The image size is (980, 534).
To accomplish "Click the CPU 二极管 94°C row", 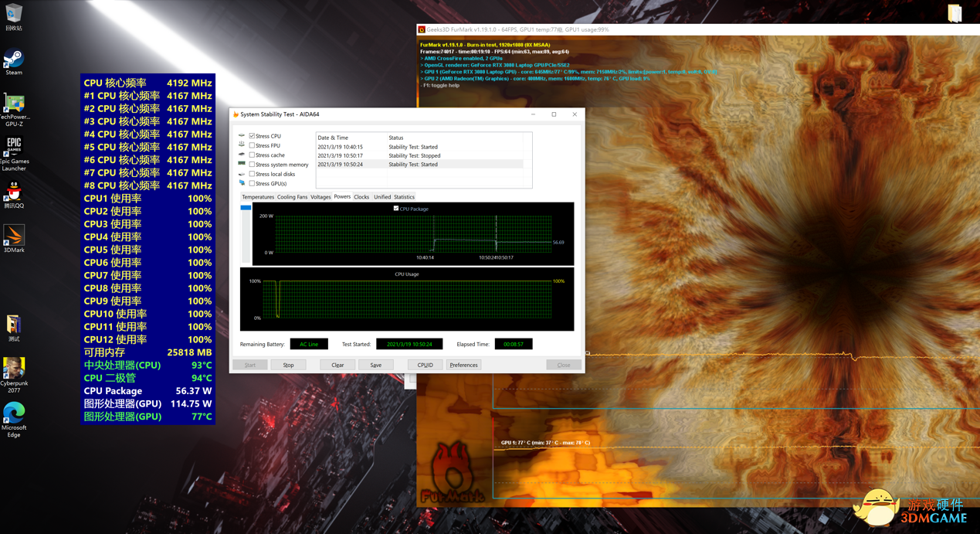I will (x=148, y=378).
